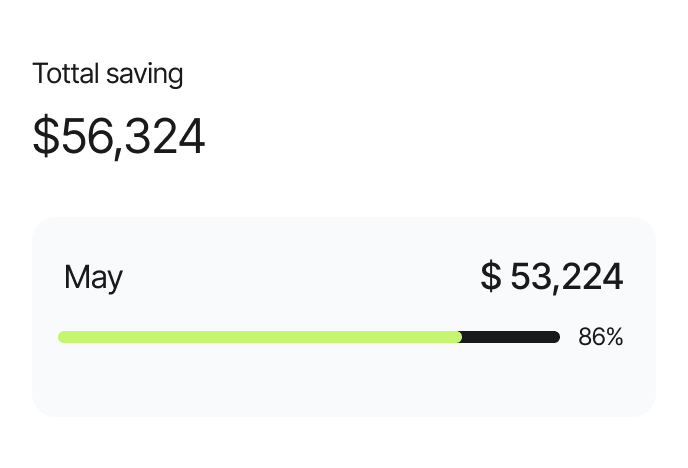Click where green fill meets dark track
The height and width of the screenshot is (468, 688).
(461, 337)
